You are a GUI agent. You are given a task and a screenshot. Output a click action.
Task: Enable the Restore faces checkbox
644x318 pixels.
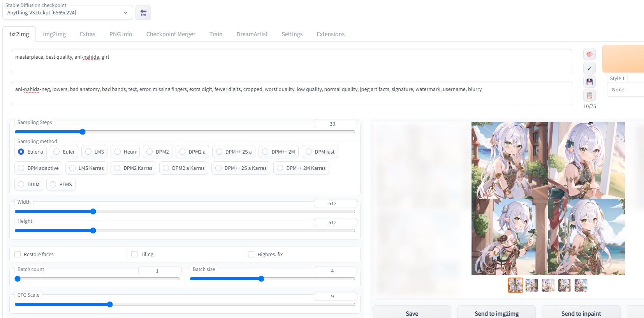pos(18,254)
